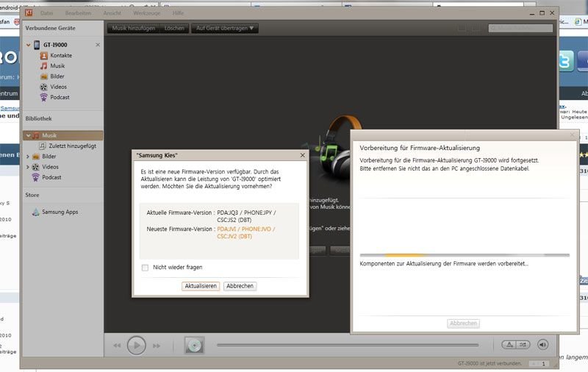
Task: Click the Aktualisieren button
Action: pyautogui.click(x=201, y=286)
